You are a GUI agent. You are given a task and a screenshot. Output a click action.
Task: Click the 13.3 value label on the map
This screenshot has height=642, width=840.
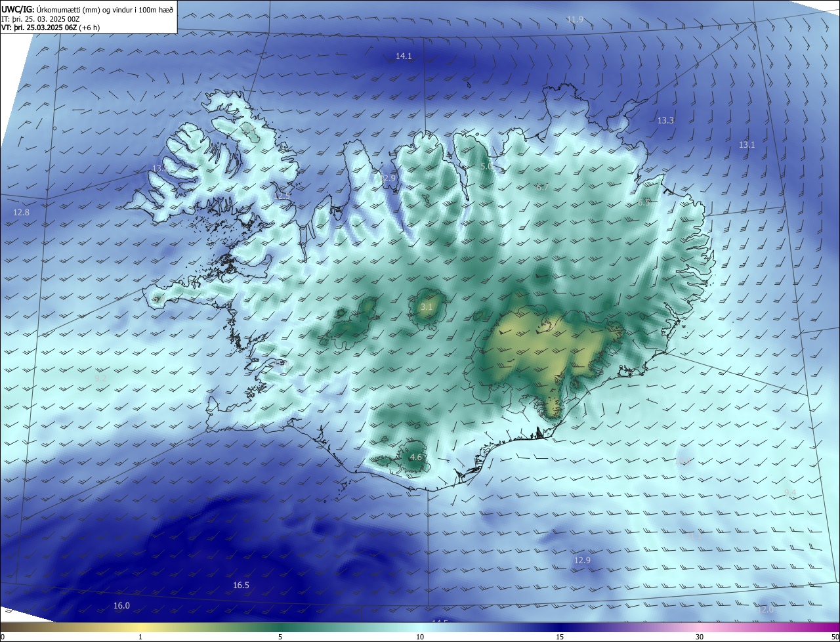coord(665,120)
